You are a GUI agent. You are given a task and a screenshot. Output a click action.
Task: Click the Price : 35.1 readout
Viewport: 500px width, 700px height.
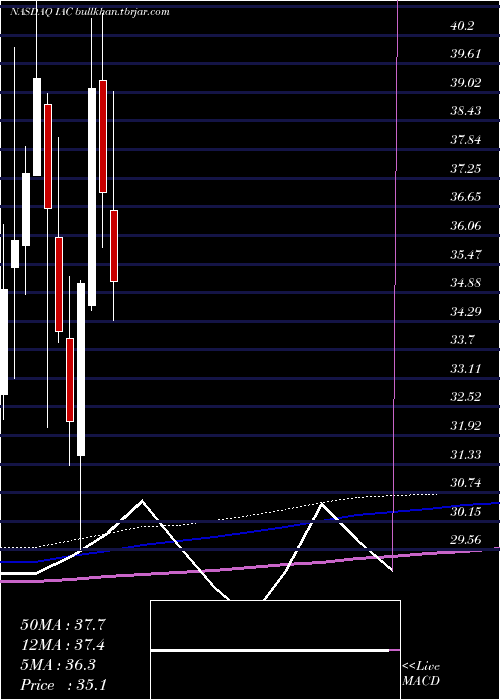click(x=63, y=685)
